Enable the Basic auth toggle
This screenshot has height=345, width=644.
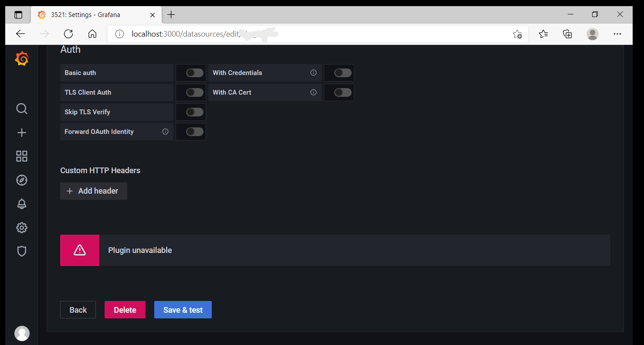(x=194, y=73)
